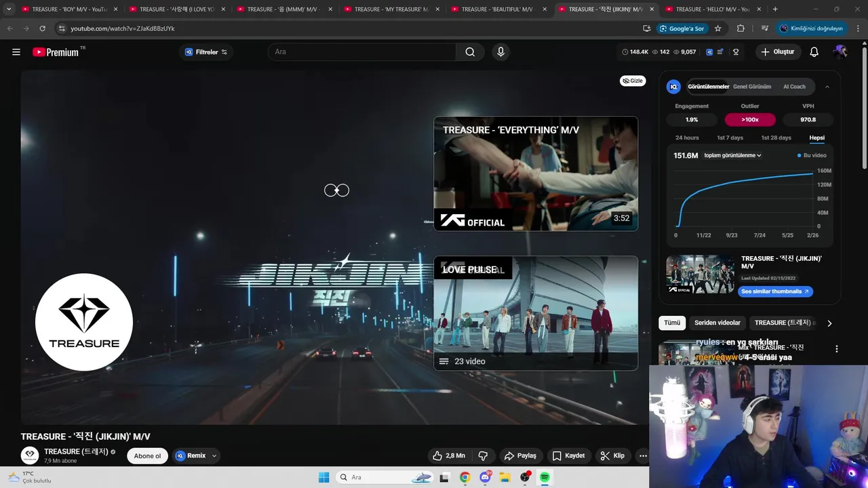Hide the end screen with Gizle
This screenshot has height=488, width=868.
point(633,81)
